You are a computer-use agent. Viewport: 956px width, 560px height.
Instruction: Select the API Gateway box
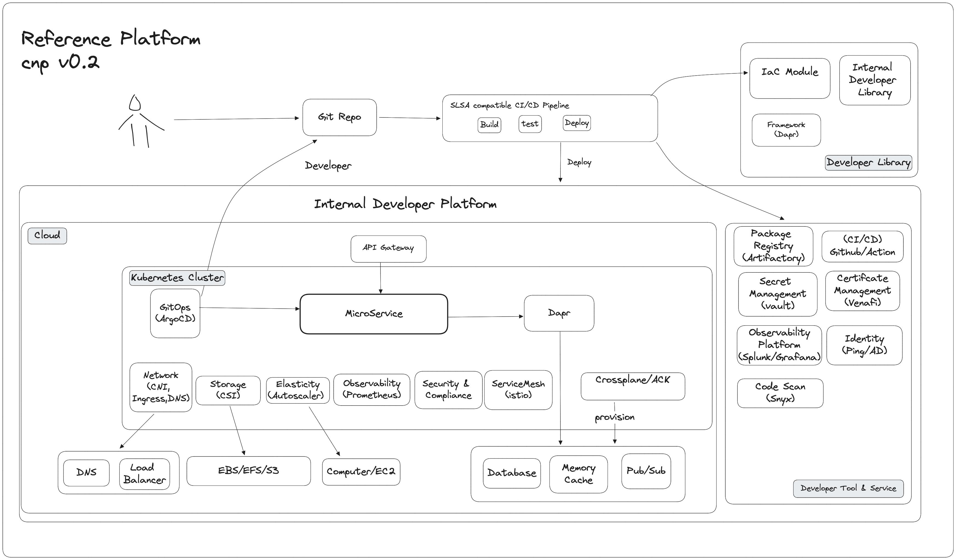tap(388, 249)
